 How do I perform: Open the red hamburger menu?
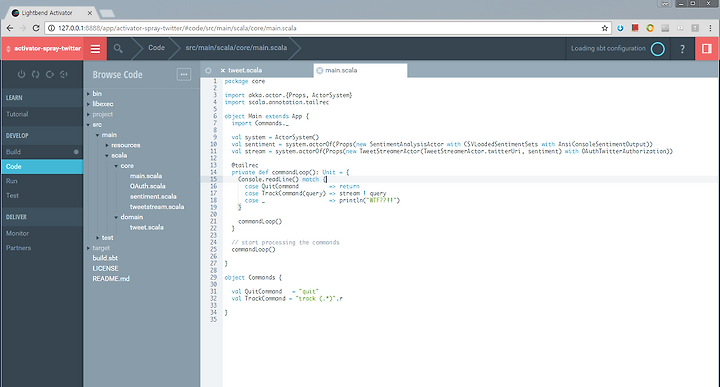pyautogui.click(x=95, y=49)
